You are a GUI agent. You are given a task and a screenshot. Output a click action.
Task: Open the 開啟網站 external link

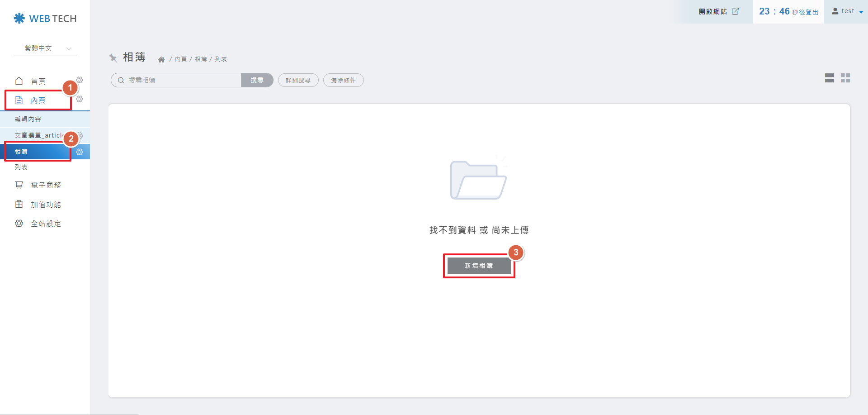click(719, 11)
